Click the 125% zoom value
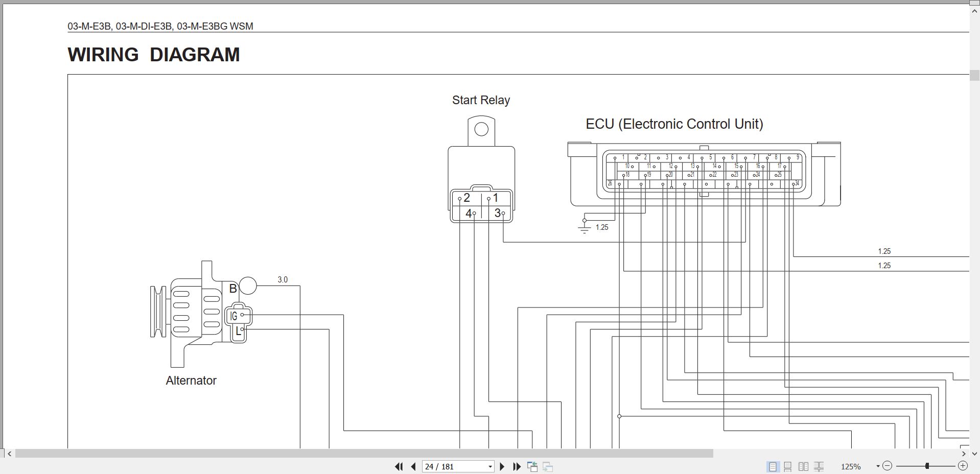 851,466
